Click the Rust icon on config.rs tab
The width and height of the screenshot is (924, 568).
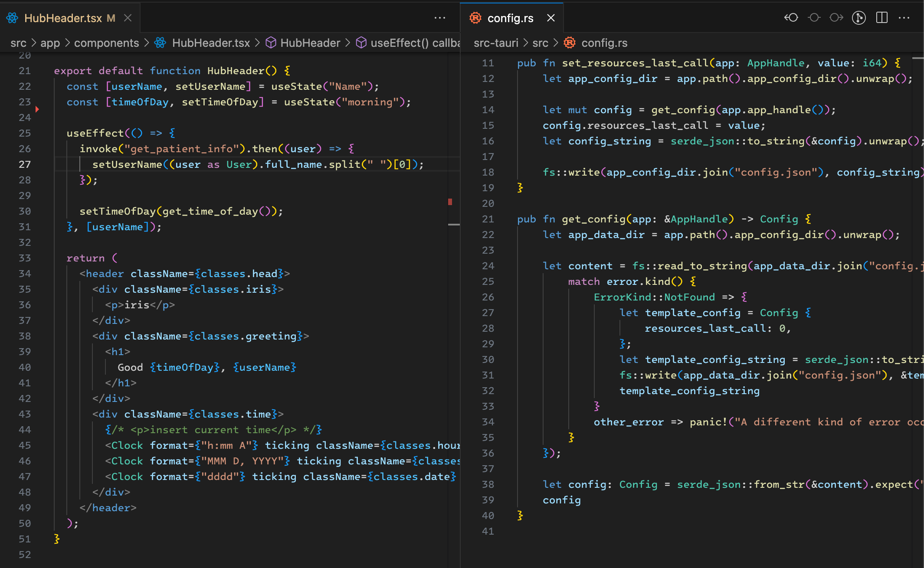click(475, 18)
